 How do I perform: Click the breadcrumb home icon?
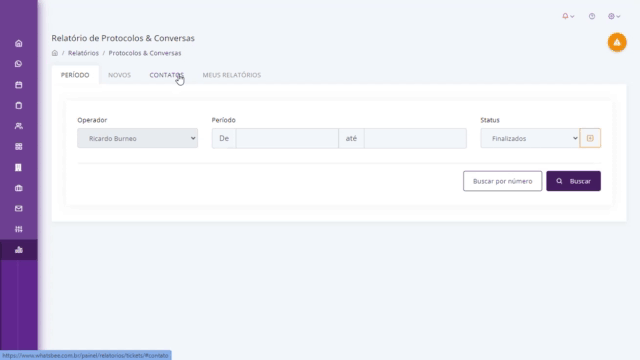(x=55, y=53)
